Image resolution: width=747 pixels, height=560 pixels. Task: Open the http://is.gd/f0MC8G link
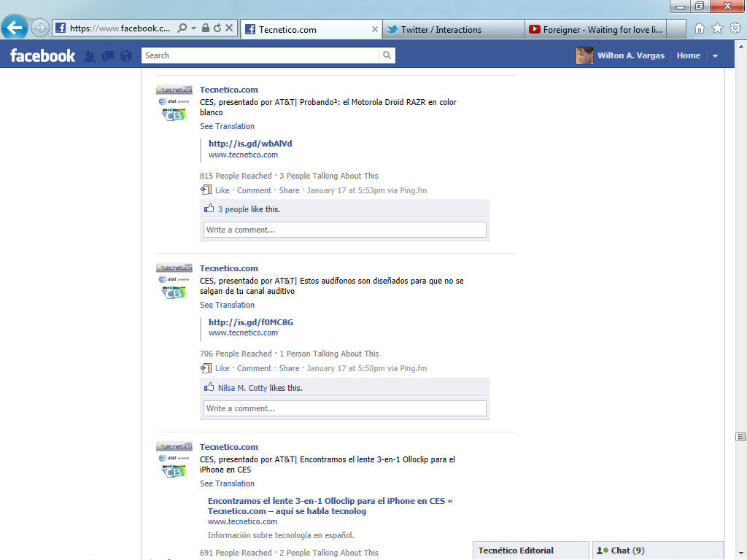251,322
